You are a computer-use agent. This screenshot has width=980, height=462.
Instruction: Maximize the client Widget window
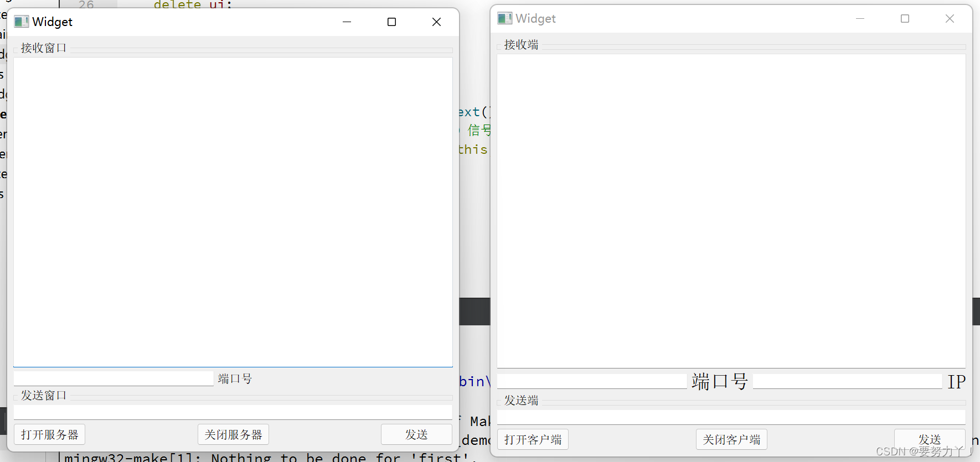point(905,18)
